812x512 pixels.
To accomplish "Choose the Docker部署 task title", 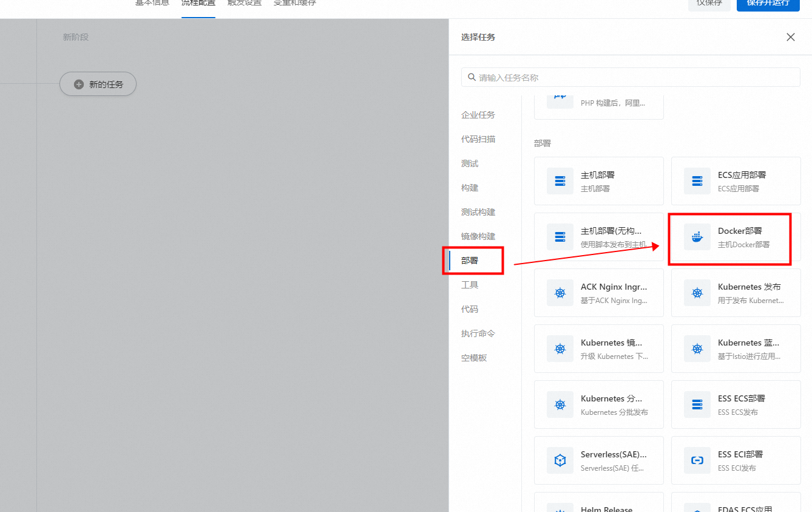I will (740, 231).
